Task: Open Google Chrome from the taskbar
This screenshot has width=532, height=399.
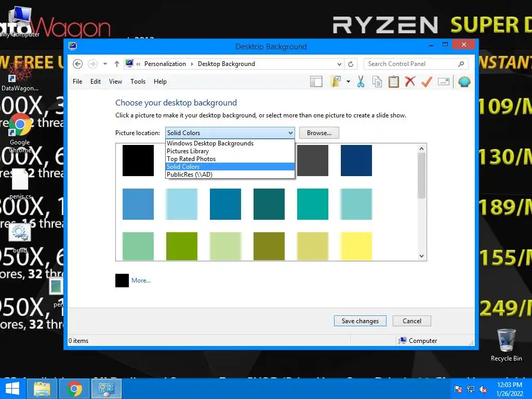Action: [x=74, y=389]
